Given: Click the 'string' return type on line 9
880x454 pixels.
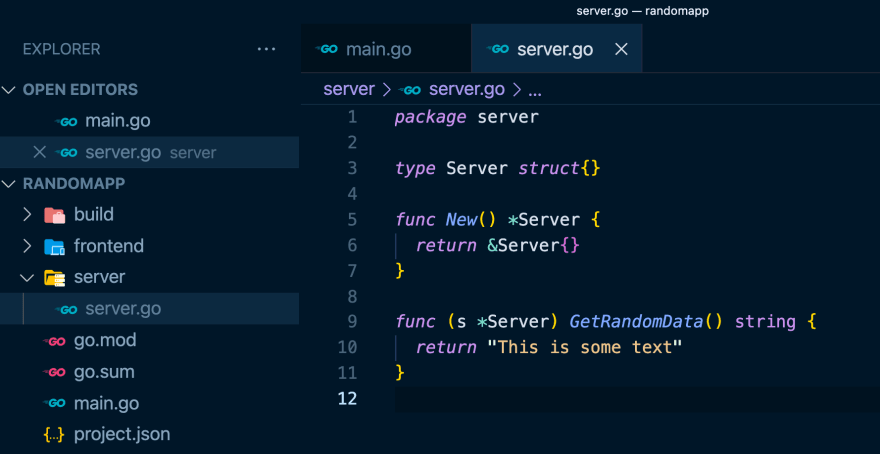Looking at the screenshot, I should (x=765, y=322).
